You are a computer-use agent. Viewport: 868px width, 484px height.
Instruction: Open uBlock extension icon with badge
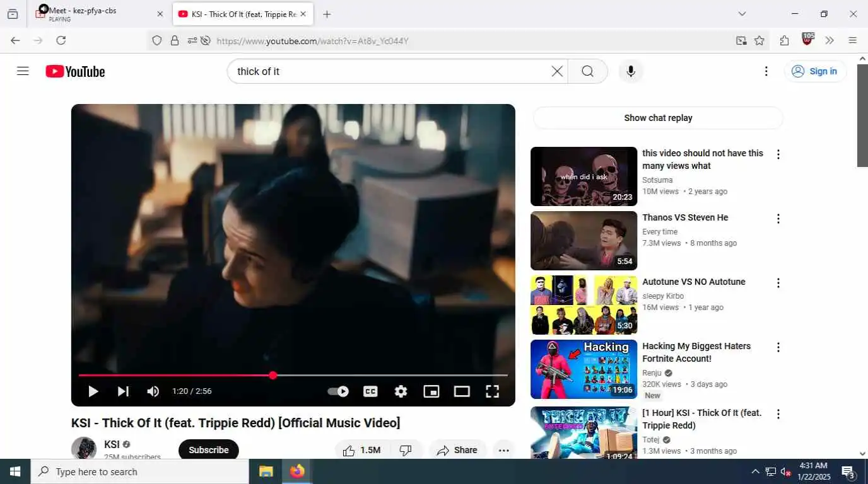pos(807,40)
